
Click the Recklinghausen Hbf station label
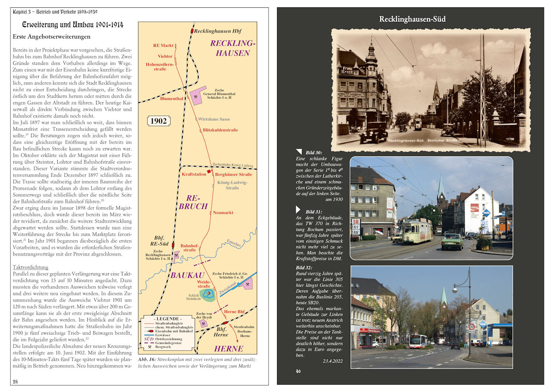218,31
